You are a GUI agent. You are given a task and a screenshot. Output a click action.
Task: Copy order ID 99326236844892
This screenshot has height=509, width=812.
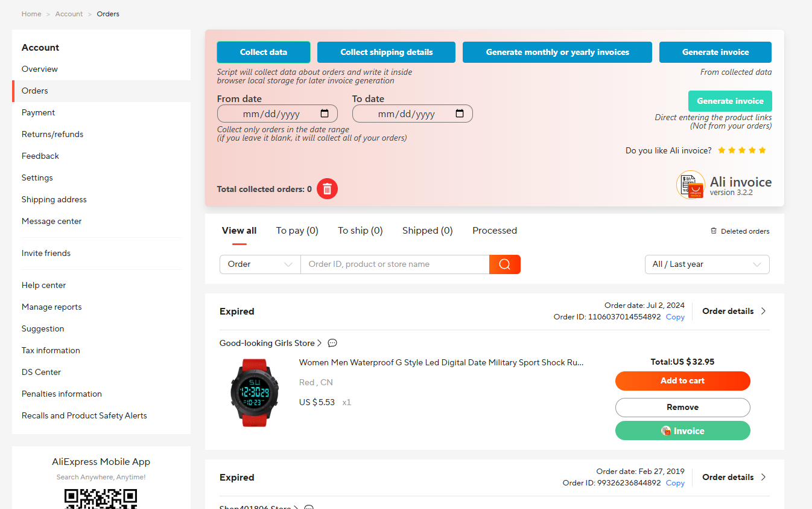[675, 483]
